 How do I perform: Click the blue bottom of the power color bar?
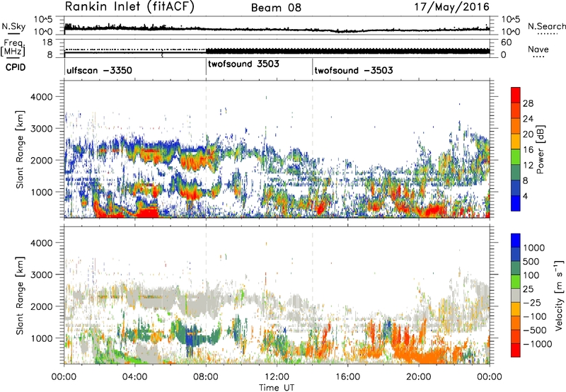pyautogui.click(x=516, y=203)
